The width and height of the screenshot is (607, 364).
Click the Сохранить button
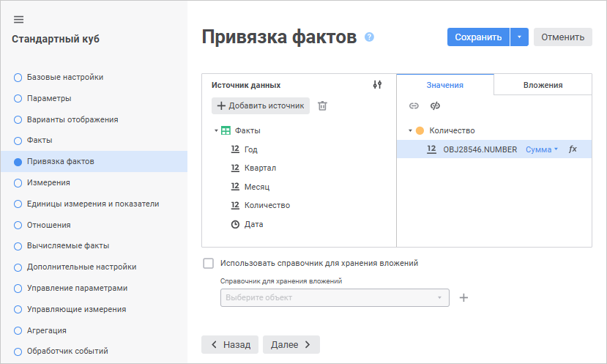tap(478, 37)
